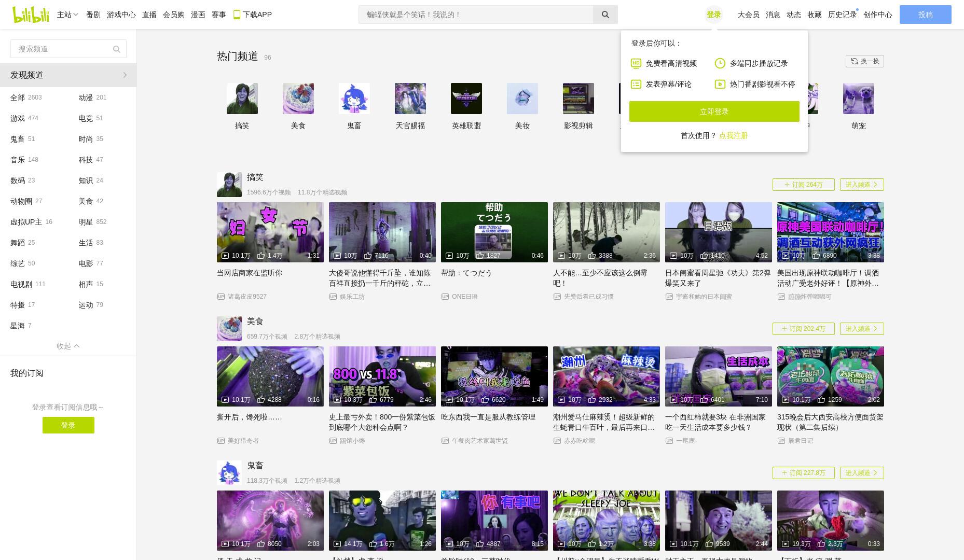The height and width of the screenshot is (560, 964).
Task: Click uploader name 娱乐工坊
Action: click(352, 297)
